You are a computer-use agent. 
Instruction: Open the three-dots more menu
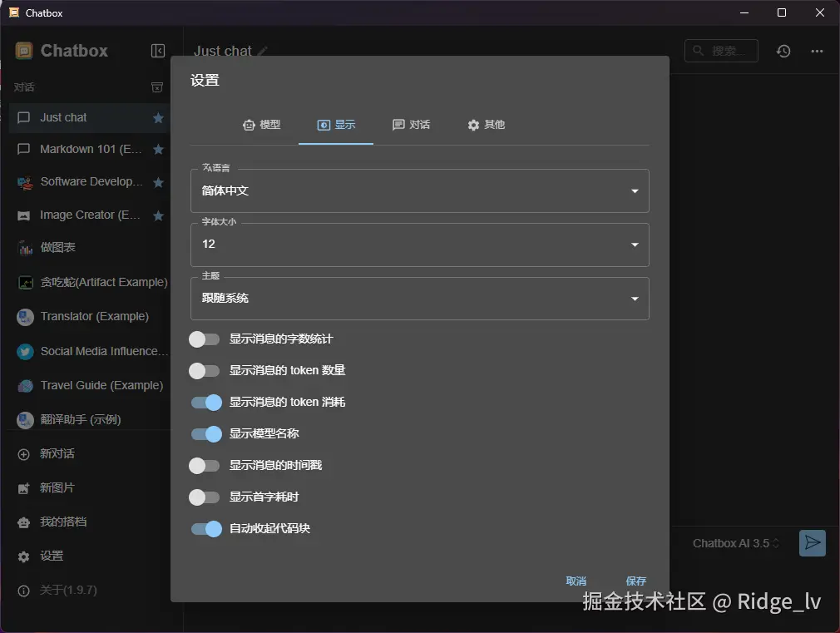click(817, 51)
